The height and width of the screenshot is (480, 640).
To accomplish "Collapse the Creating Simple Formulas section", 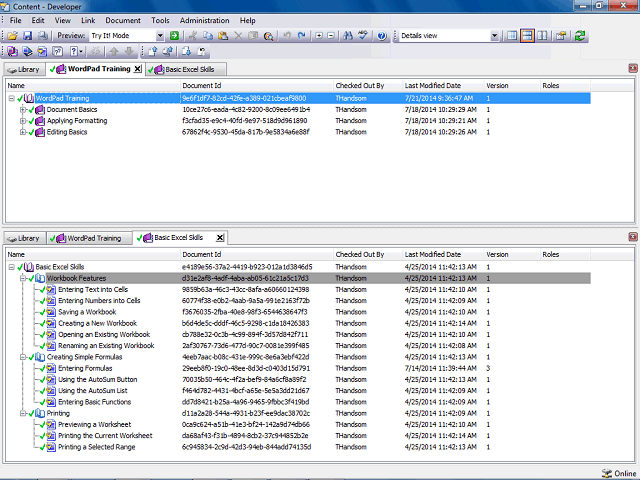I will click(x=23, y=357).
